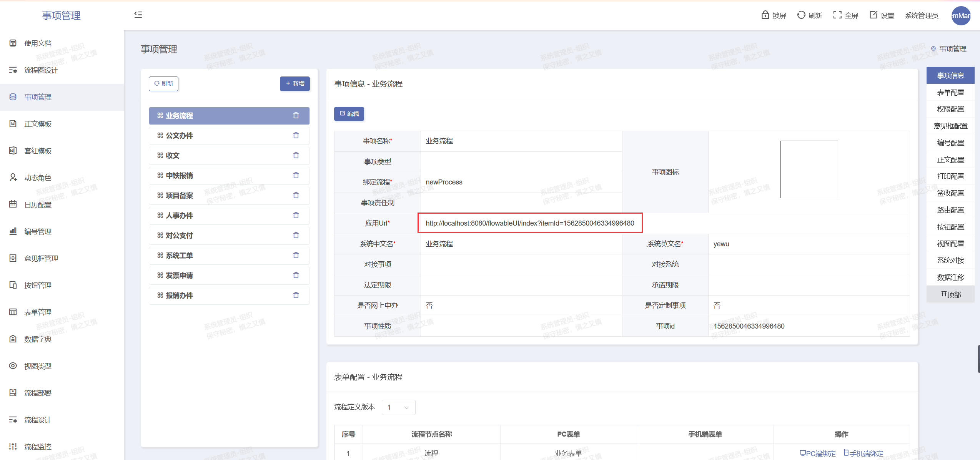The height and width of the screenshot is (460, 980).
Task: Click the 使用文档 sidebar icon
Action: coord(13,43)
